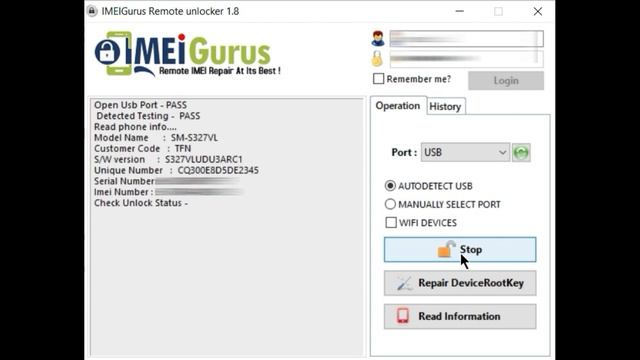Image resolution: width=640 pixels, height=360 pixels.
Task: Click the IMEIGurus logo
Action: click(x=188, y=54)
